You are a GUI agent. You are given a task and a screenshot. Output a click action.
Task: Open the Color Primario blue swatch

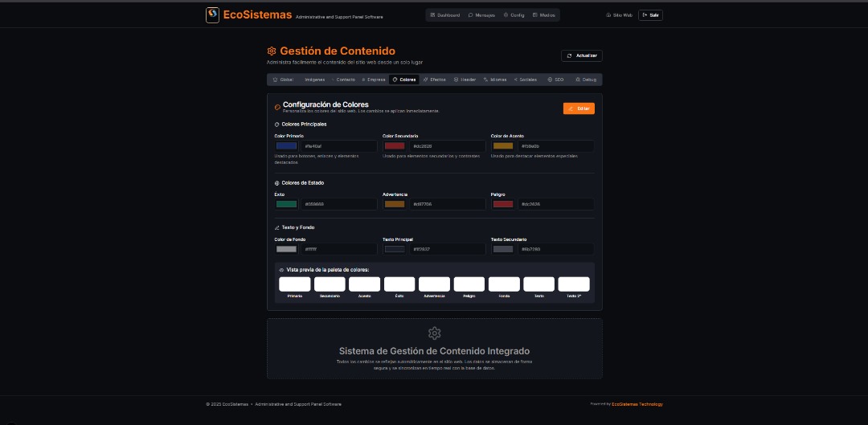click(287, 146)
